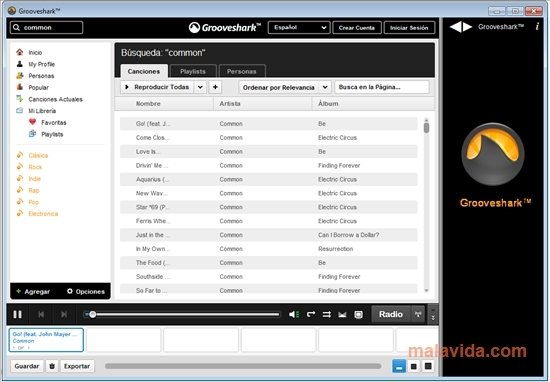Click the Crear Cuenta button
550x382 pixels.
tap(357, 28)
